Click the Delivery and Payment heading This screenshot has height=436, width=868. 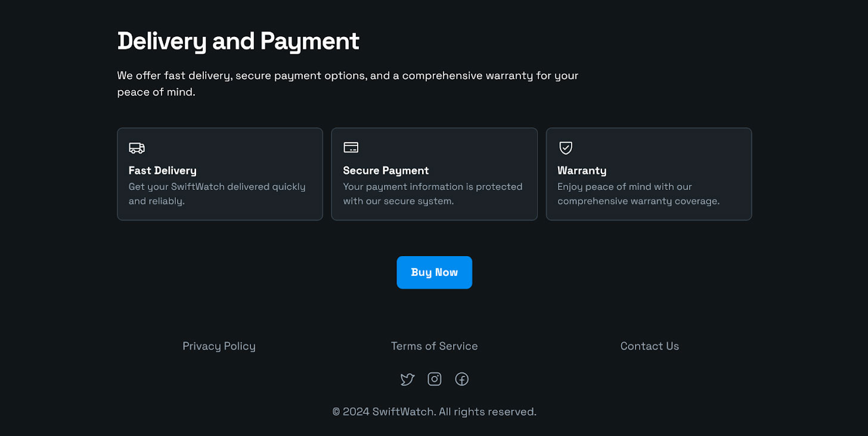tap(238, 41)
